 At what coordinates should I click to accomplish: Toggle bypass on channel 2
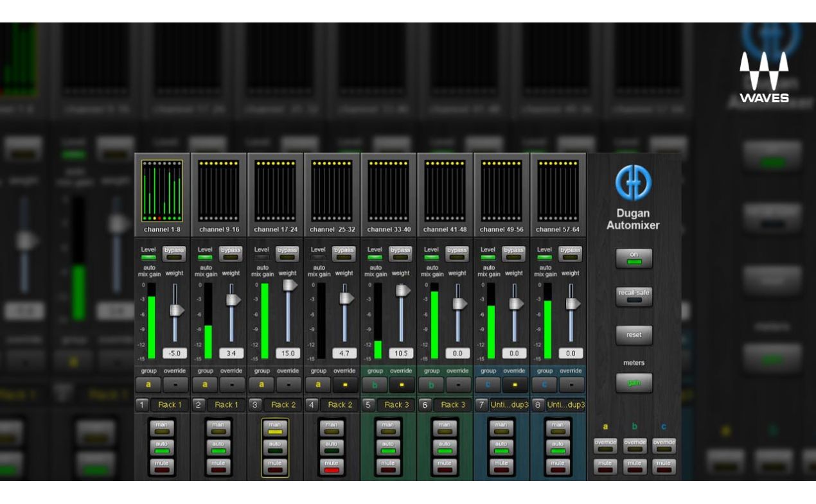231,253
